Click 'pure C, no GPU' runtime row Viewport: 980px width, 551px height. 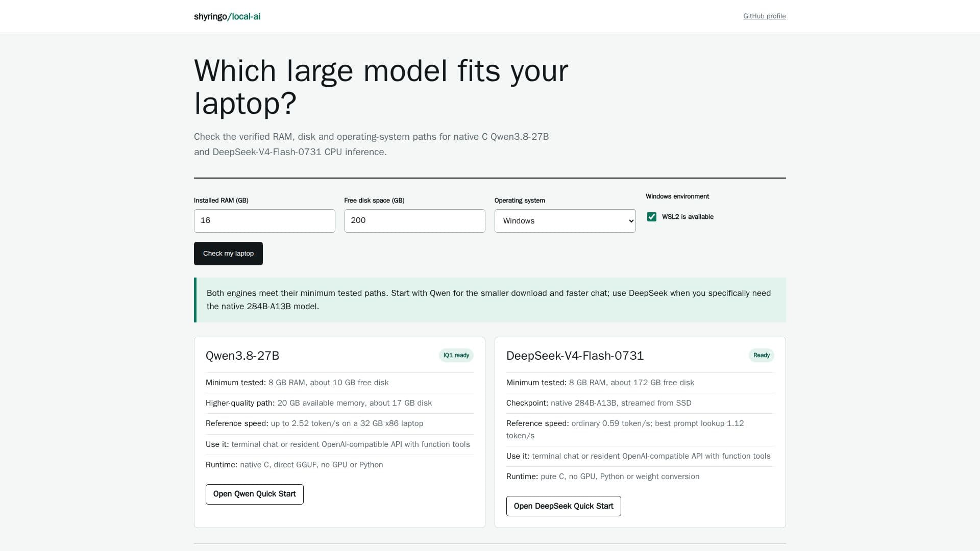640,477
